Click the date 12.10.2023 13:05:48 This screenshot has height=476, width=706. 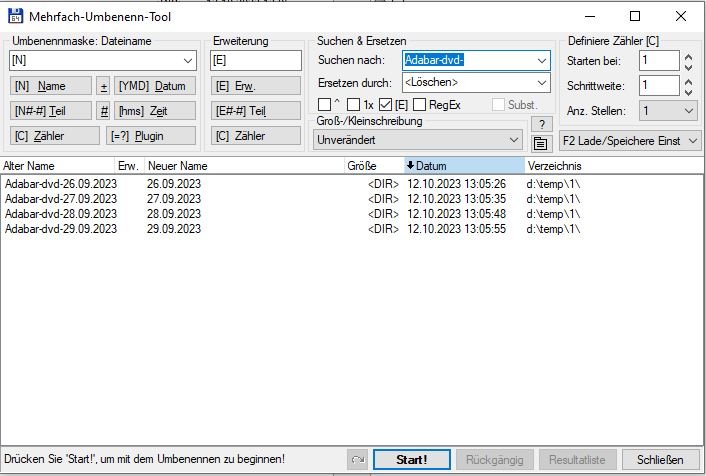pos(457,214)
